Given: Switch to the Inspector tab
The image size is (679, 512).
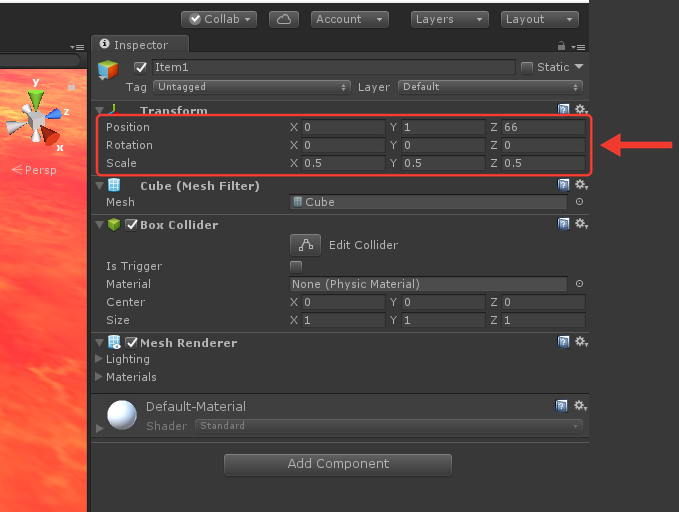Looking at the screenshot, I should coord(139,45).
